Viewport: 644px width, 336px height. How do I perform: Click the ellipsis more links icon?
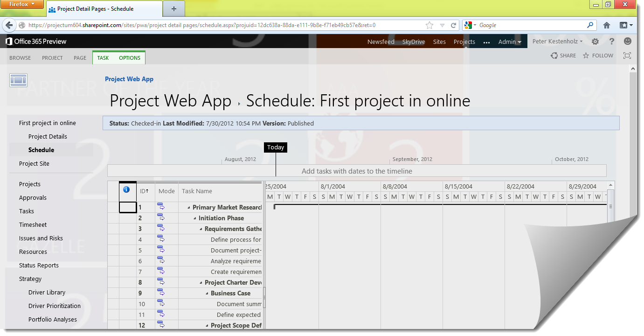[x=487, y=42]
